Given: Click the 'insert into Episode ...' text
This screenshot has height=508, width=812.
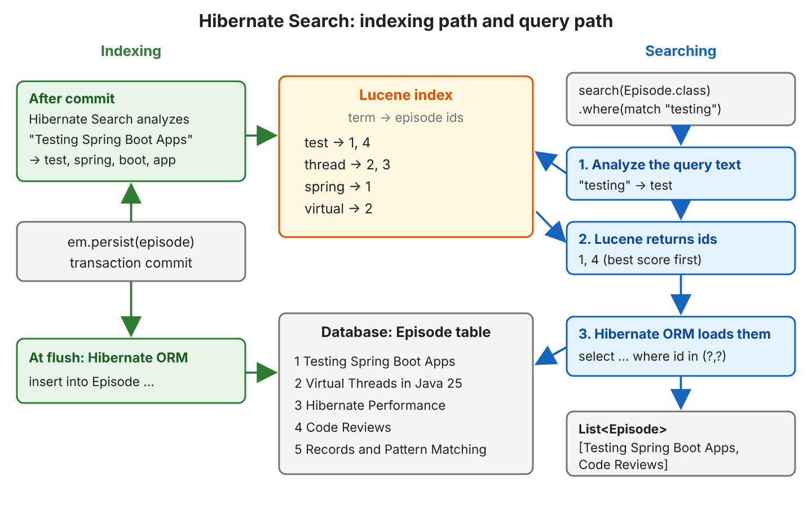Looking at the screenshot, I should coord(91,382).
